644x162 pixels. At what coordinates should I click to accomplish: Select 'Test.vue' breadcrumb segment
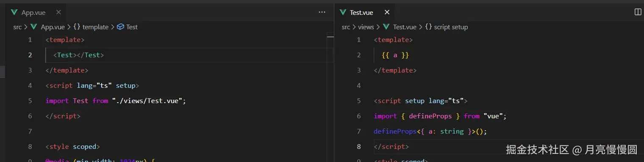point(405,27)
